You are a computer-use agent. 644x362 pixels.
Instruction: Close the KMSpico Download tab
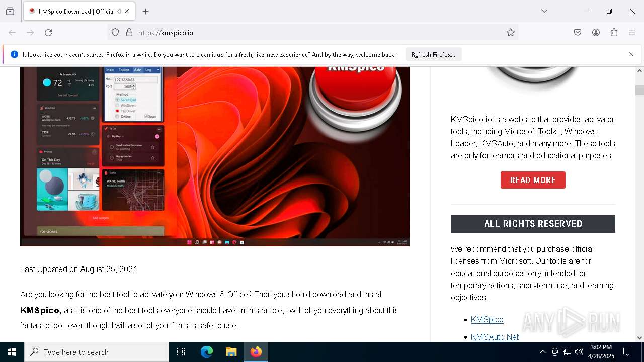127,11
